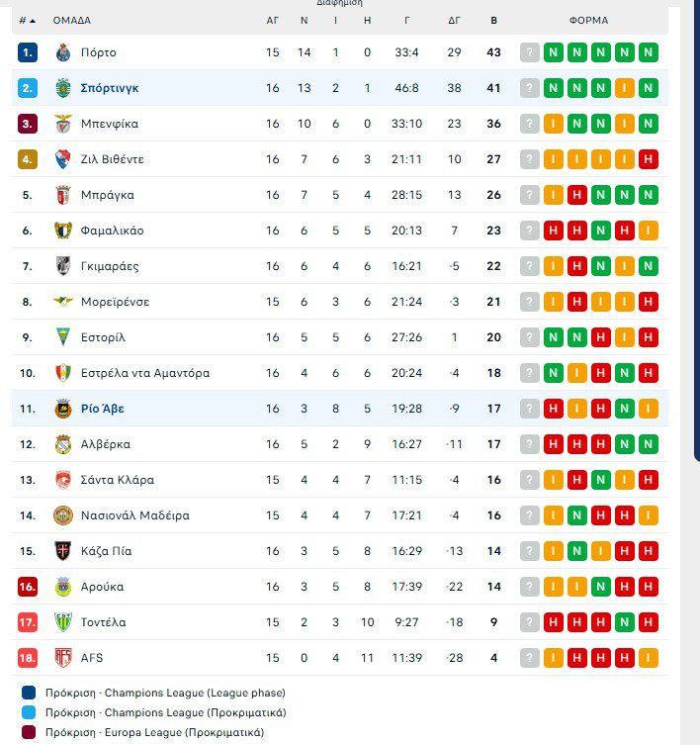Click the dark blue Champions League legend swatch
The width and height of the screenshot is (700, 745).
click(27, 693)
